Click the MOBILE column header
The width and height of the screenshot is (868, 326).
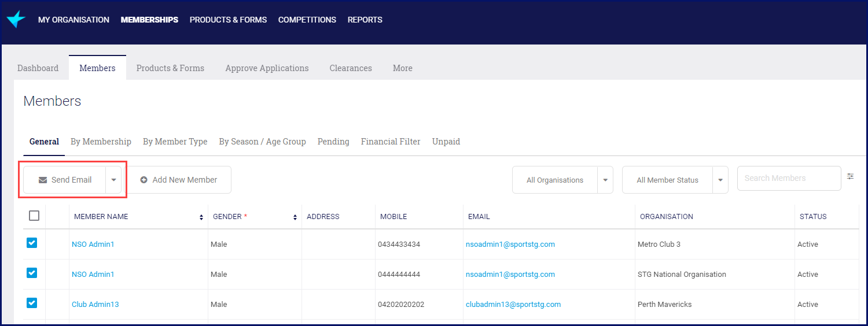point(393,217)
